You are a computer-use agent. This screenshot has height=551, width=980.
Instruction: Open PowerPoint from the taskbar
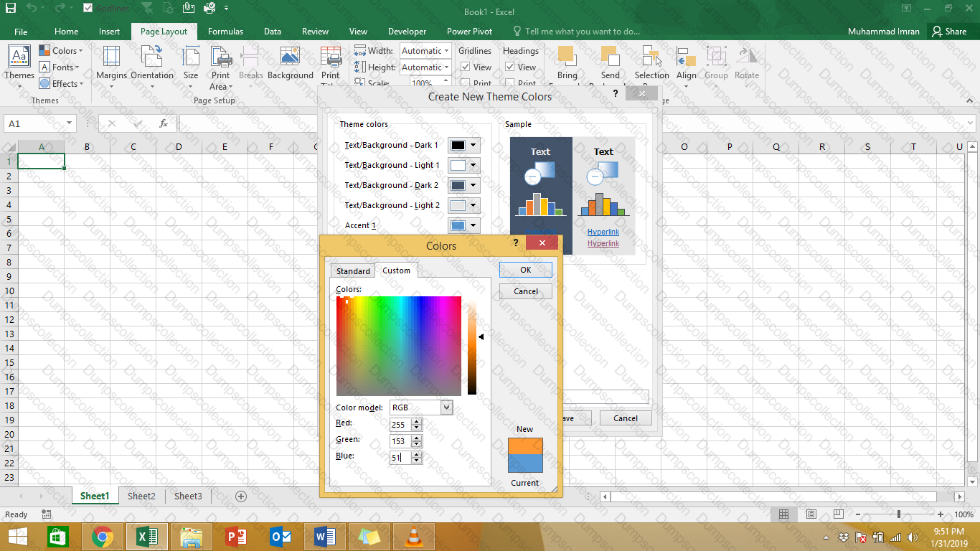pos(236,537)
